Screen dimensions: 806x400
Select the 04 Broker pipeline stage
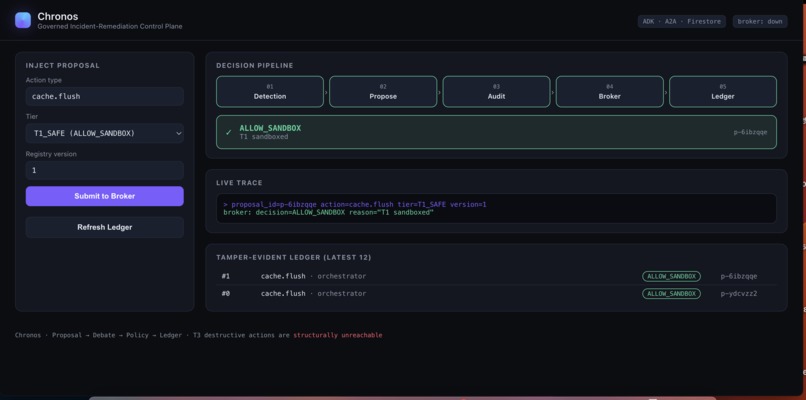[x=610, y=92]
